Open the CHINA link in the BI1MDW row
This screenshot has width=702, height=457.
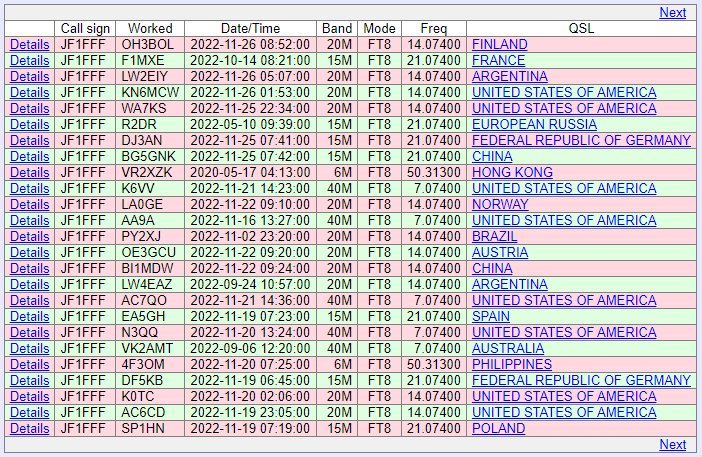click(492, 269)
